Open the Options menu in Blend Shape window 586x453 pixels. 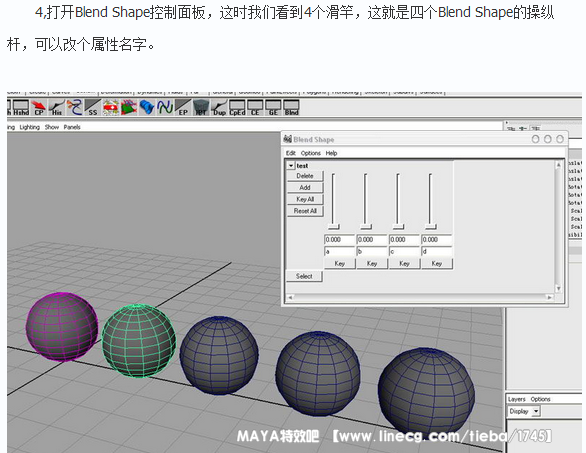pos(311,153)
